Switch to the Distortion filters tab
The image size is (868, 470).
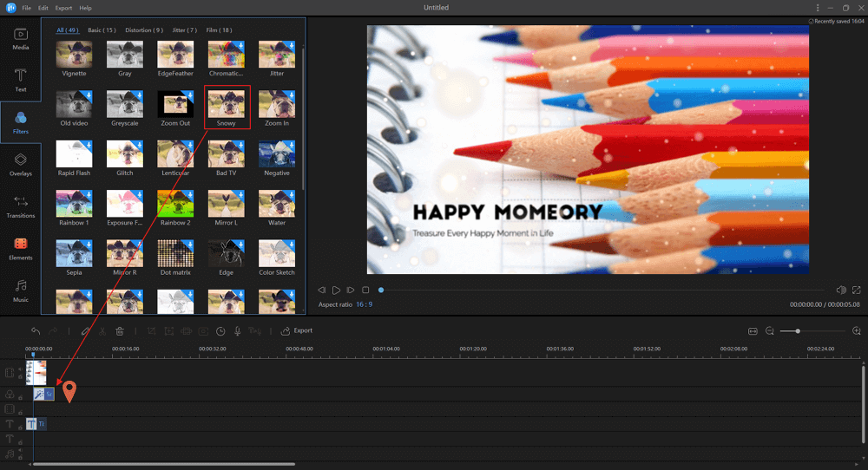point(144,30)
